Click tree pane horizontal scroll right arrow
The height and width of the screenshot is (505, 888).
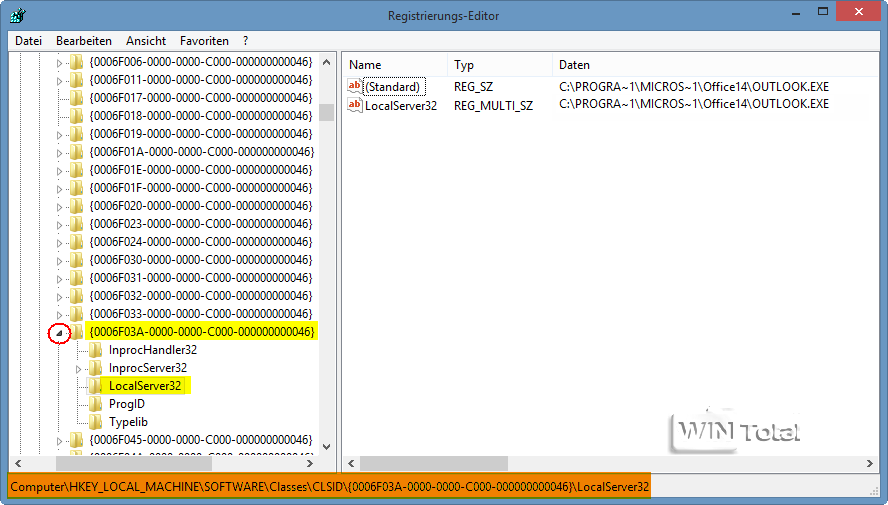310,463
